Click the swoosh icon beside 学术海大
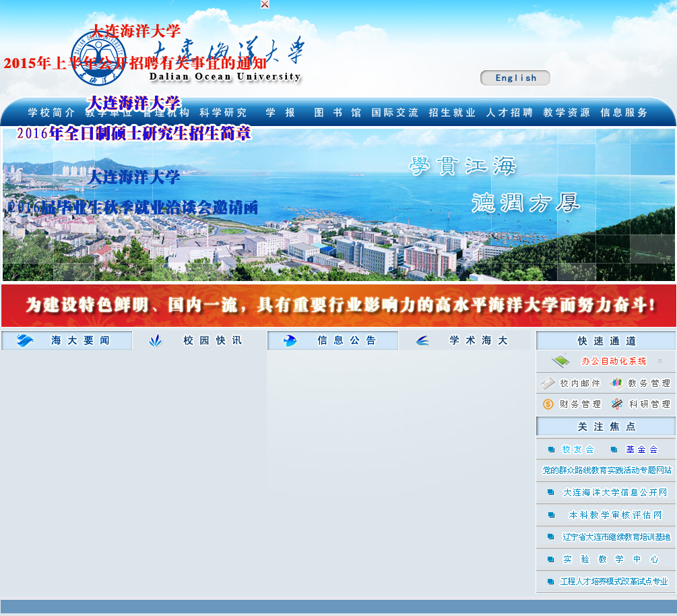 point(422,341)
